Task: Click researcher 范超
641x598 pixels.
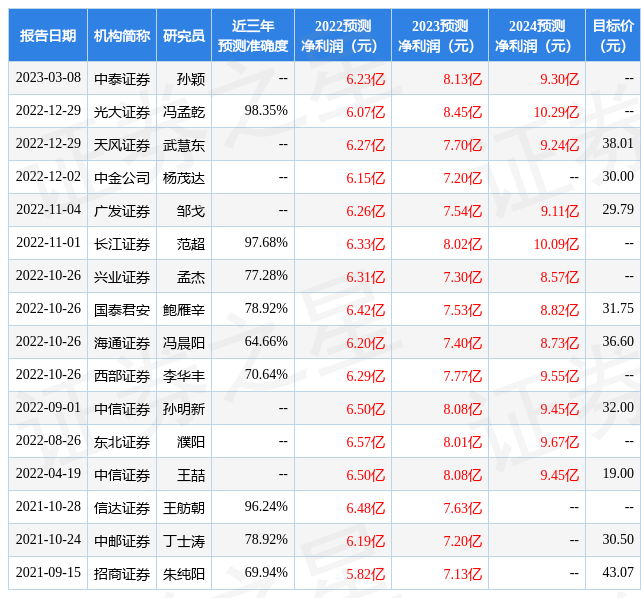Action: tap(191, 244)
